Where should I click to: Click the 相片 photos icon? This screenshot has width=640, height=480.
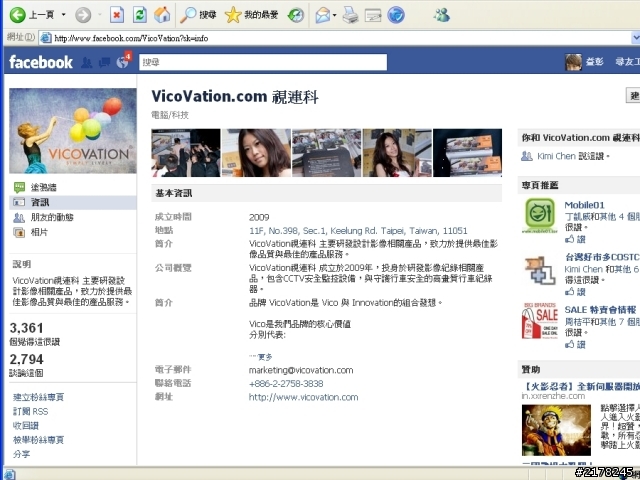coord(19,233)
